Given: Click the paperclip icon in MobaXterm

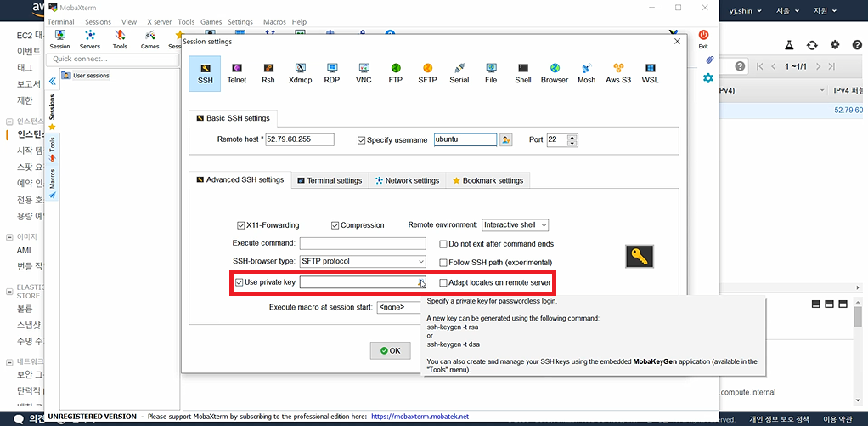Looking at the screenshot, I should (709, 60).
